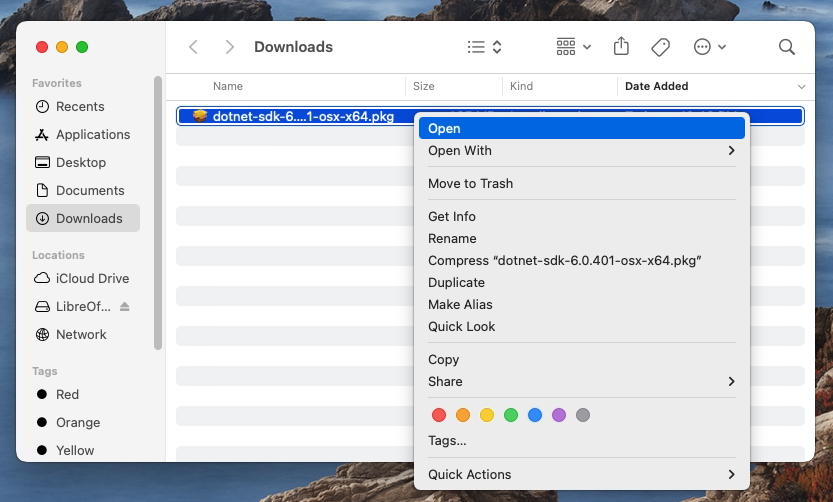Choose Open in the context menu

tap(582, 129)
